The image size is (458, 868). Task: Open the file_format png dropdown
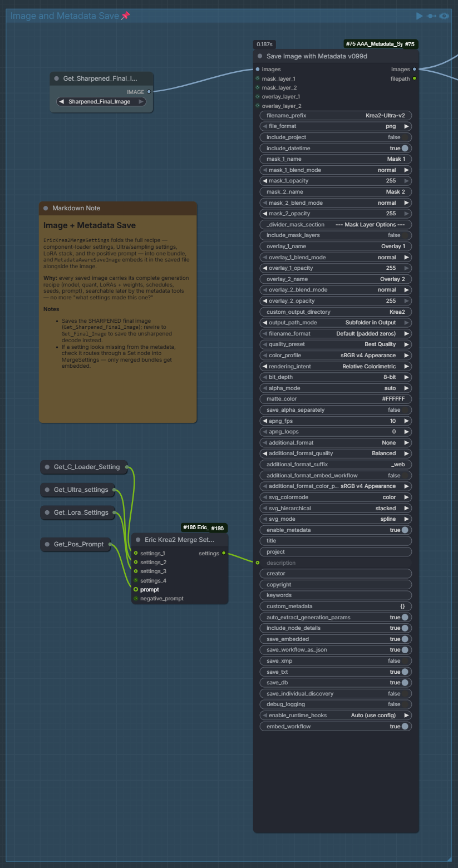coord(336,126)
